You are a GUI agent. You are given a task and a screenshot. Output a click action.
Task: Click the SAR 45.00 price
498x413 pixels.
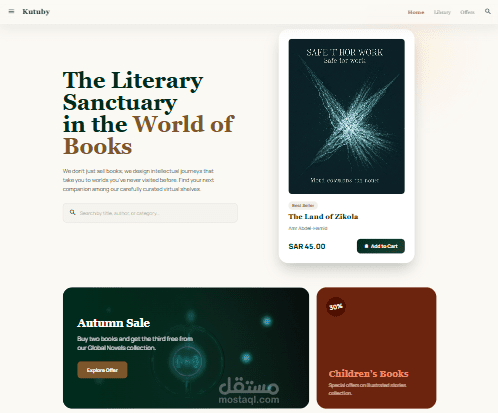click(307, 246)
